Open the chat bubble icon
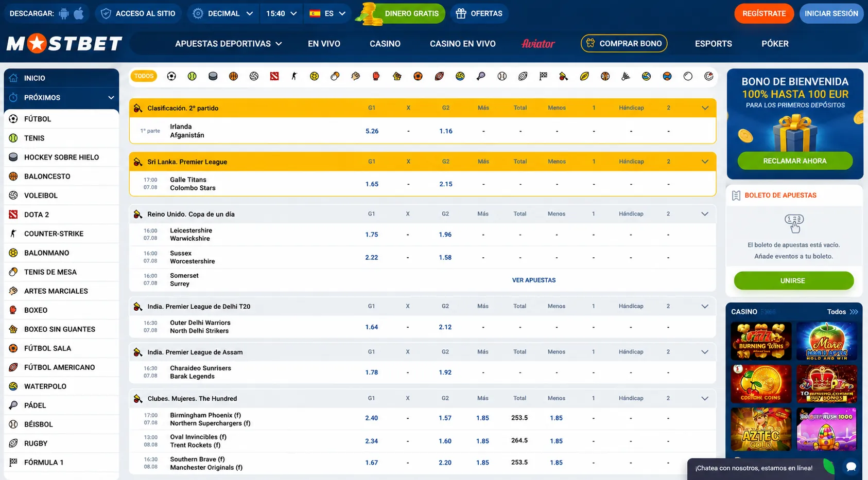The width and height of the screenshot is (868, 480). 851,467
